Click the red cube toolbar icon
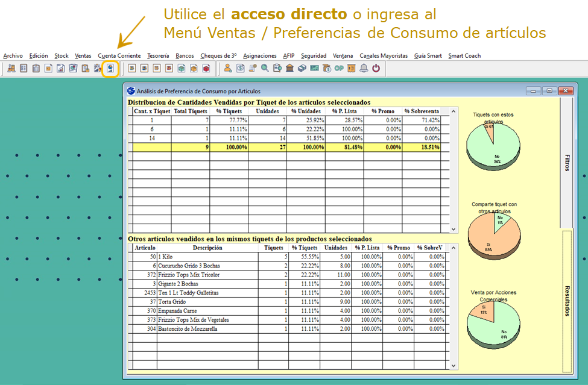 tap(206, 68)
